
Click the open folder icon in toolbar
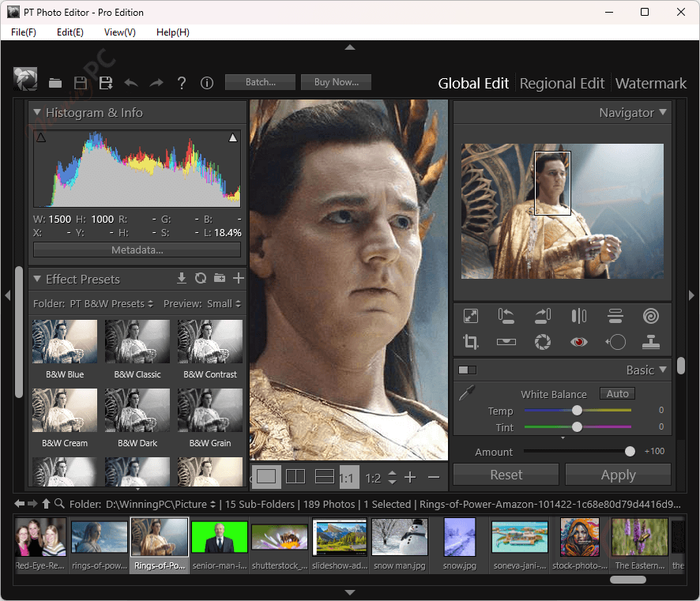click(x=55, y=83)
